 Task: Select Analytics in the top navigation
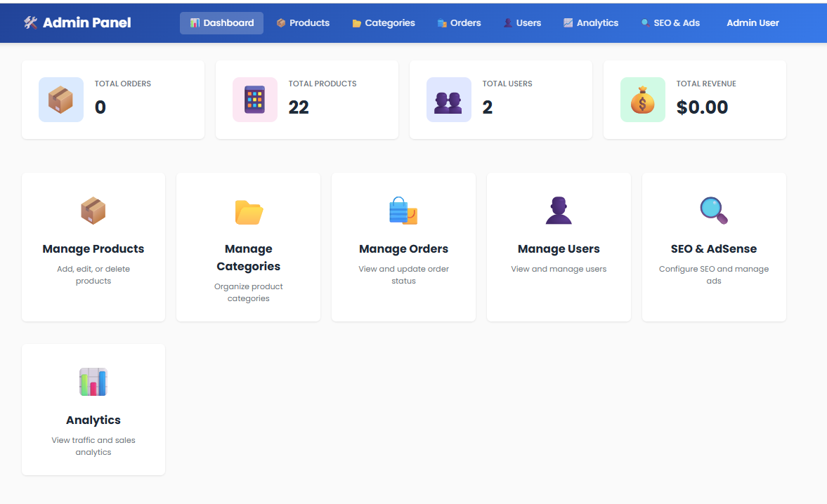pyautogui.click(x=591, y=23)
